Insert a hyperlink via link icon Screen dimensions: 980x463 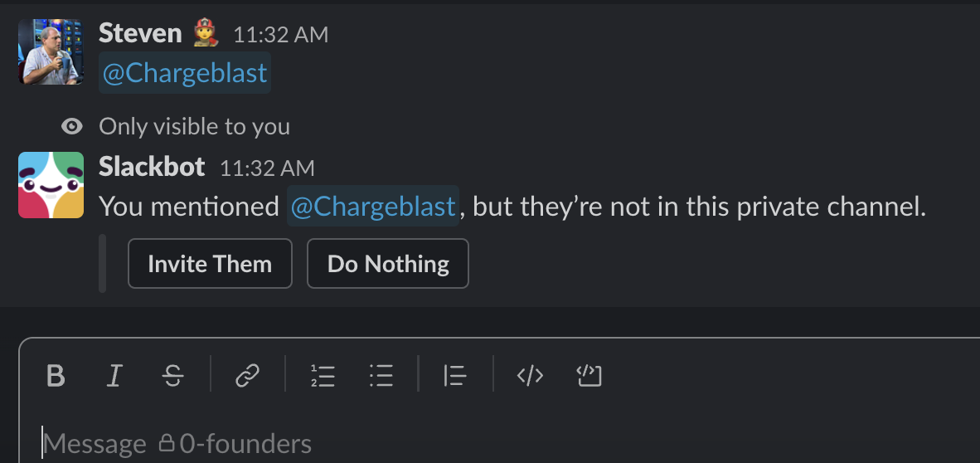coord(248,375)
